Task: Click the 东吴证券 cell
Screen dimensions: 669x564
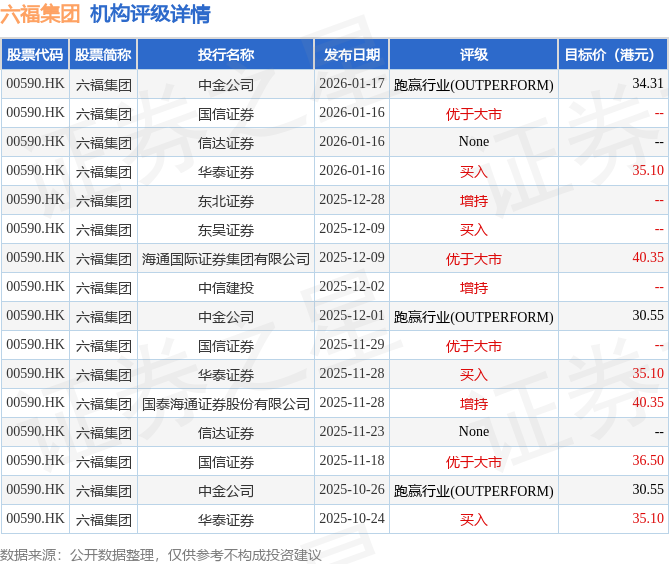Action: [x=226, y=230]
